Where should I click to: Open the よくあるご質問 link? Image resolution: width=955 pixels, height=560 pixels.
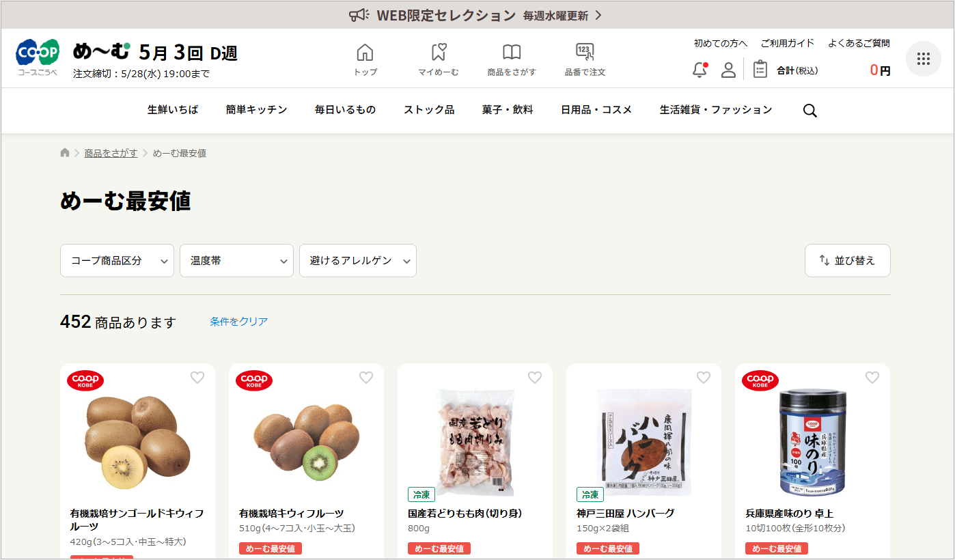pyautogui.click(x=859, y=43)
